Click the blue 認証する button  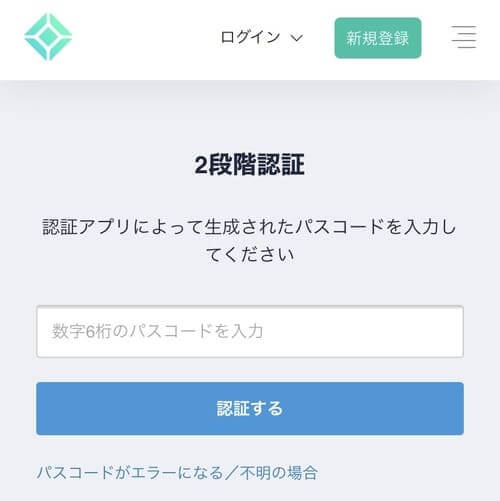point(250,408)
